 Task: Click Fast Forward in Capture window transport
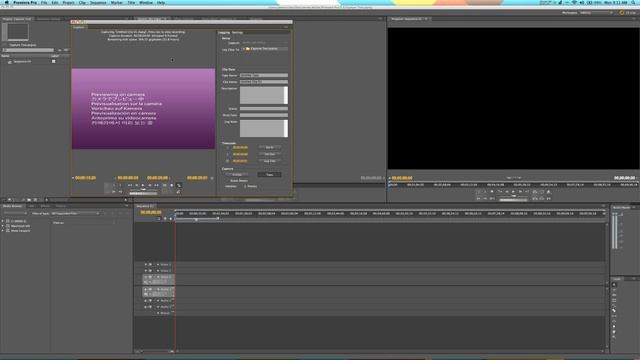(156, 185)
